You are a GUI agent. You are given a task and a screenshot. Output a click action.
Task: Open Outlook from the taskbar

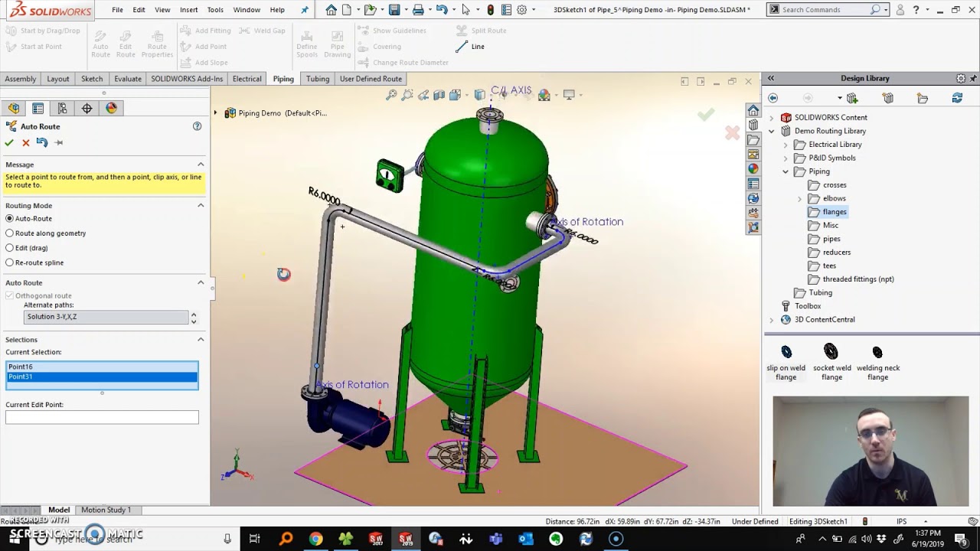[x=526, y=539]
